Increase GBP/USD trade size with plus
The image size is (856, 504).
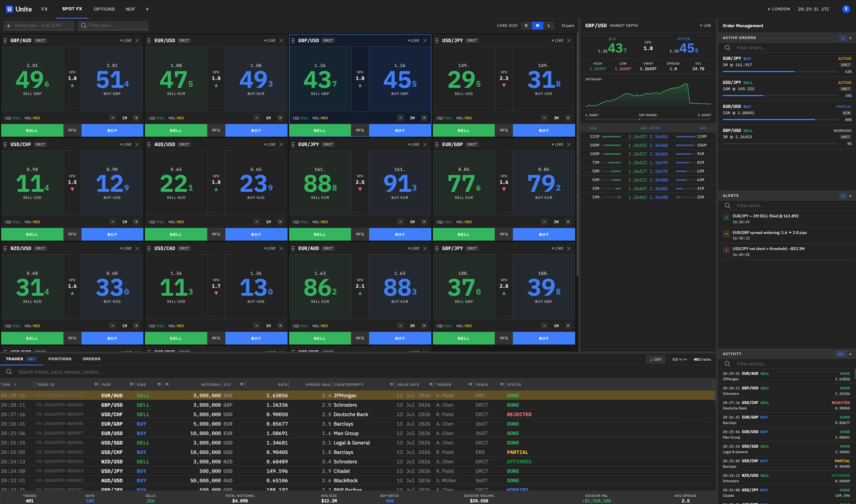(x=424, y=118)
